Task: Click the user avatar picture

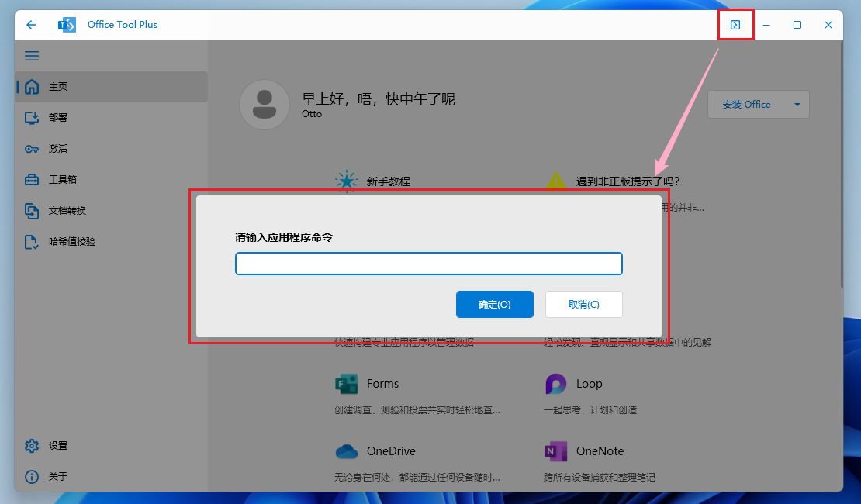Action: 265,105
